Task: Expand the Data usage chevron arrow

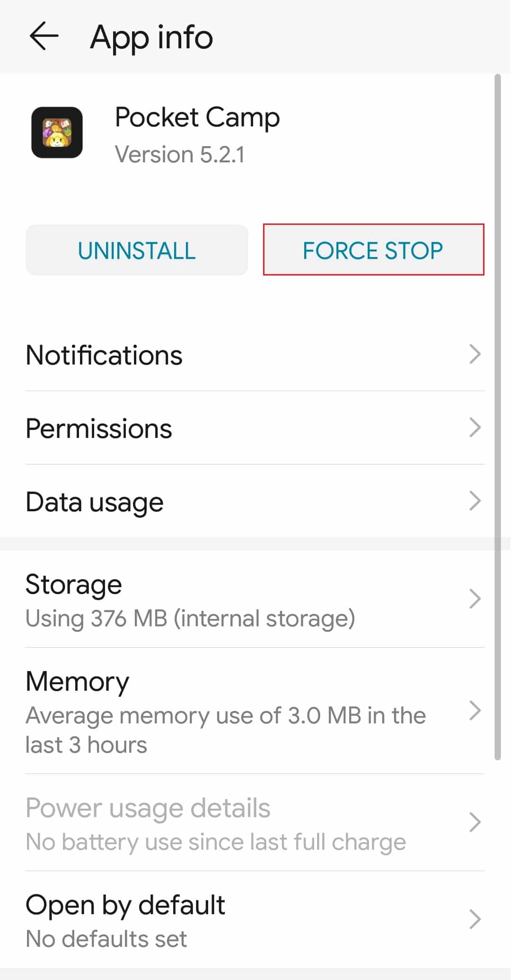Action: (475, 501)
